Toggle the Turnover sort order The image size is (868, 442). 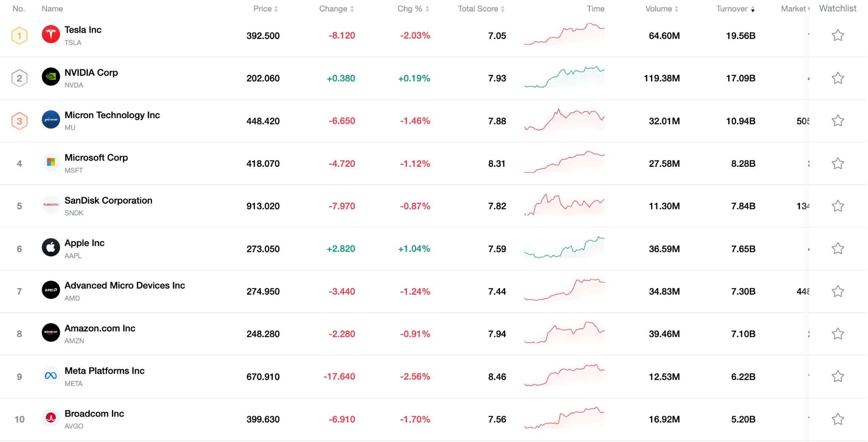pyautogui.click(x=753, y=8)
